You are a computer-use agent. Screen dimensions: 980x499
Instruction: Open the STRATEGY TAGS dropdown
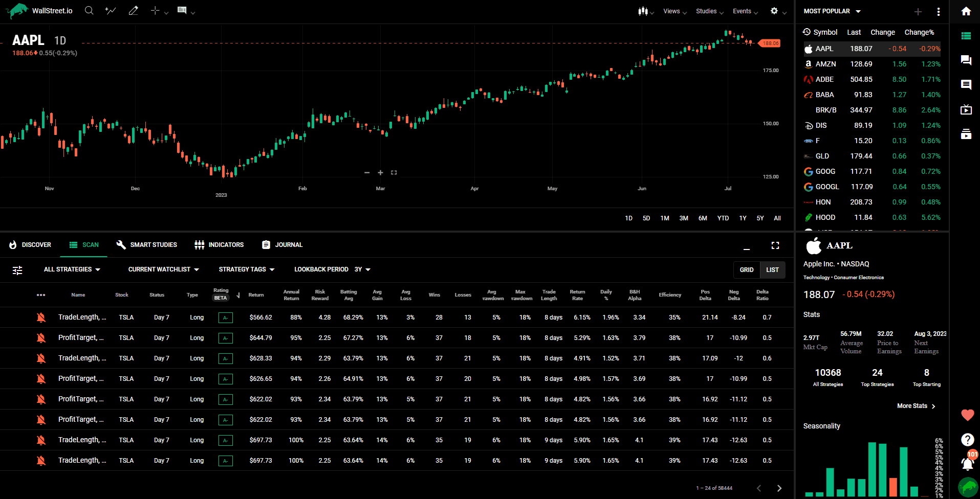click(247, 269)
